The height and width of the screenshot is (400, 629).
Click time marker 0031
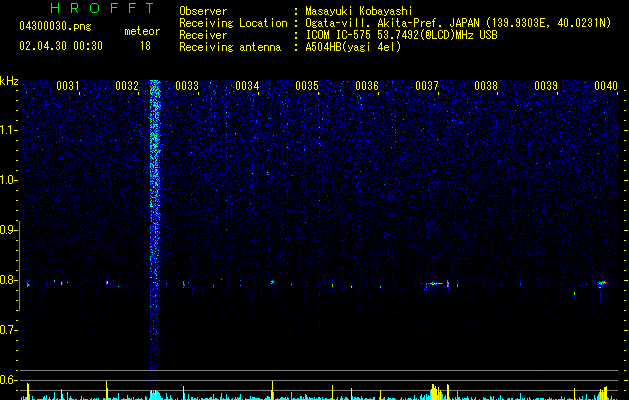click(x=67, y=86)
